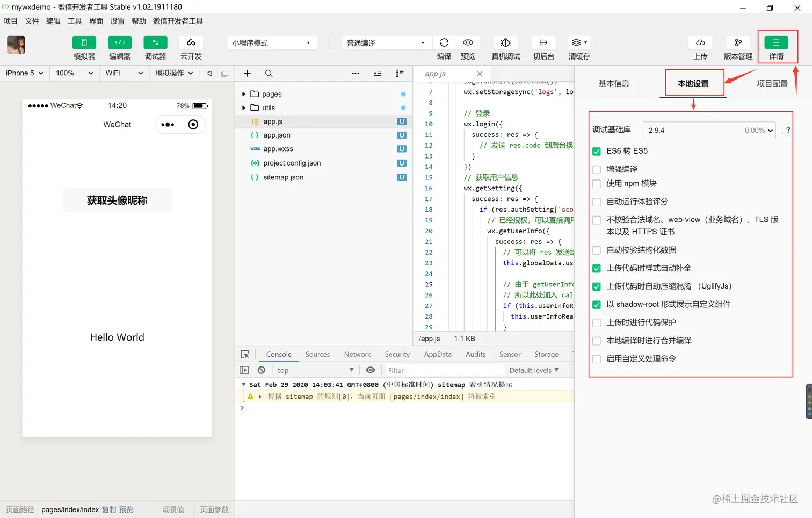Viewport: 812px width, 518px height.
Task: Open the 项目 menu
Action: point(11,21)
